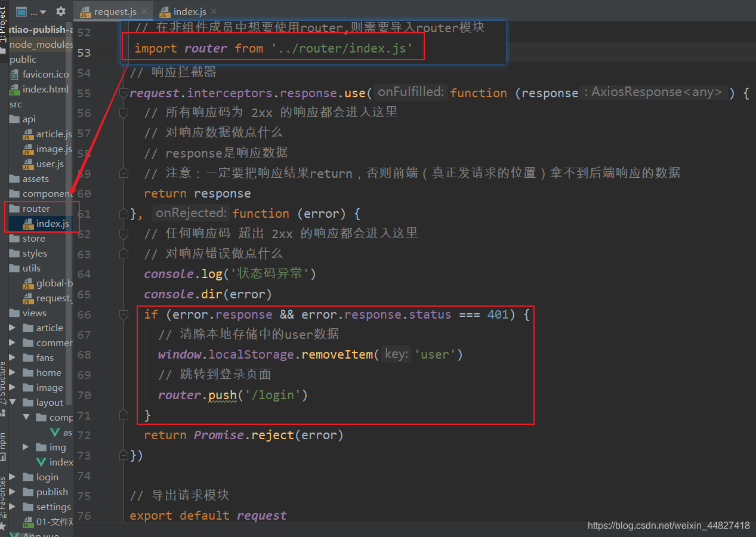Expand the home folder arrow
The height and width of the screenshot is (537, 756).
click(12, 372)
